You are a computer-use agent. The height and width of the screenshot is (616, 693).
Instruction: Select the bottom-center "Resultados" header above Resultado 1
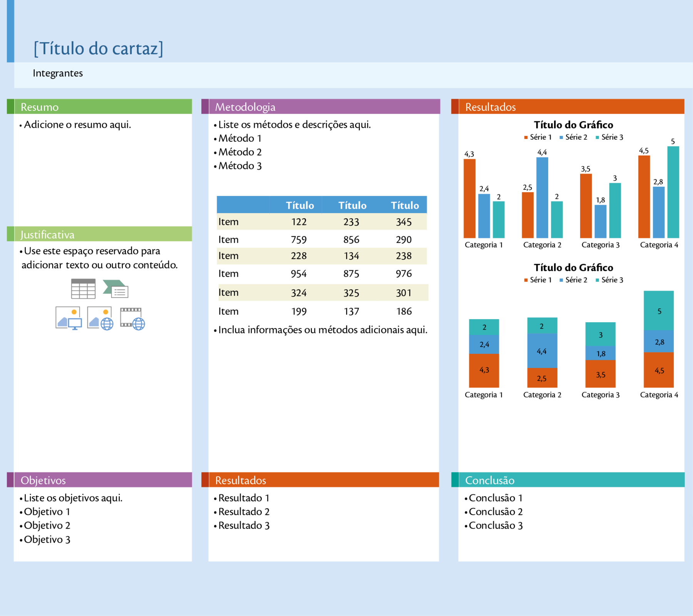(x=320, y=480)
